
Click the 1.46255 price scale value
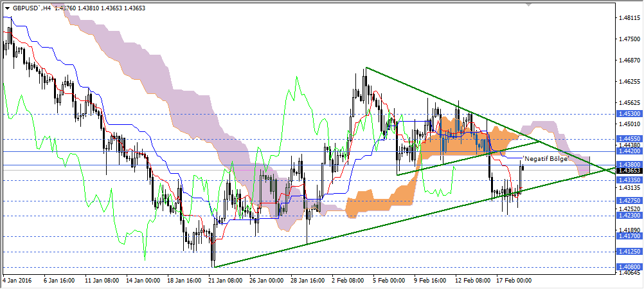(x=629, y=82)
